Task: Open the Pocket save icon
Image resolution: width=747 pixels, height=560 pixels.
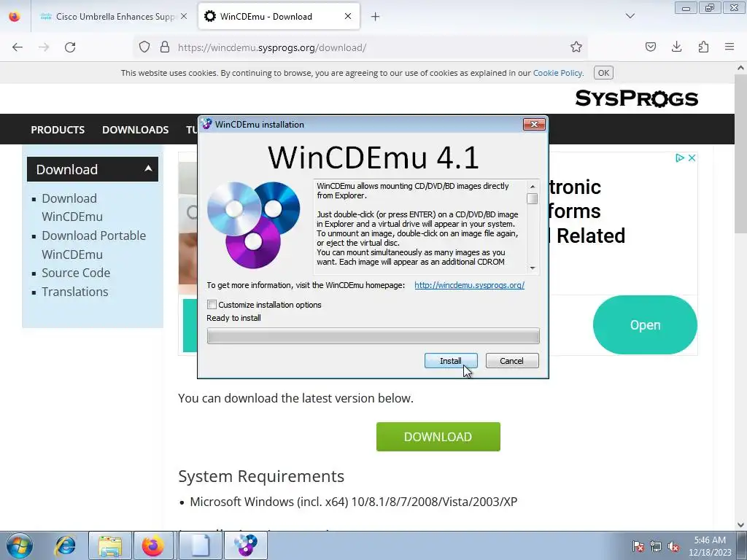Action: click(651, 47)
